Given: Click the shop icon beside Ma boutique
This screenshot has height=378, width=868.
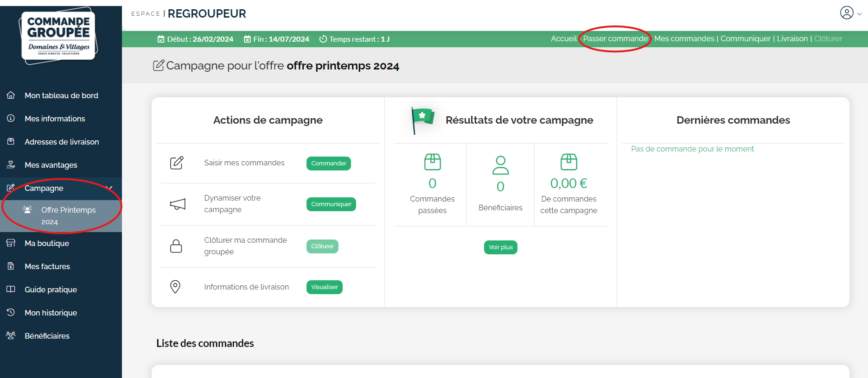Looking at the screenshot, I should pos(11,243).
